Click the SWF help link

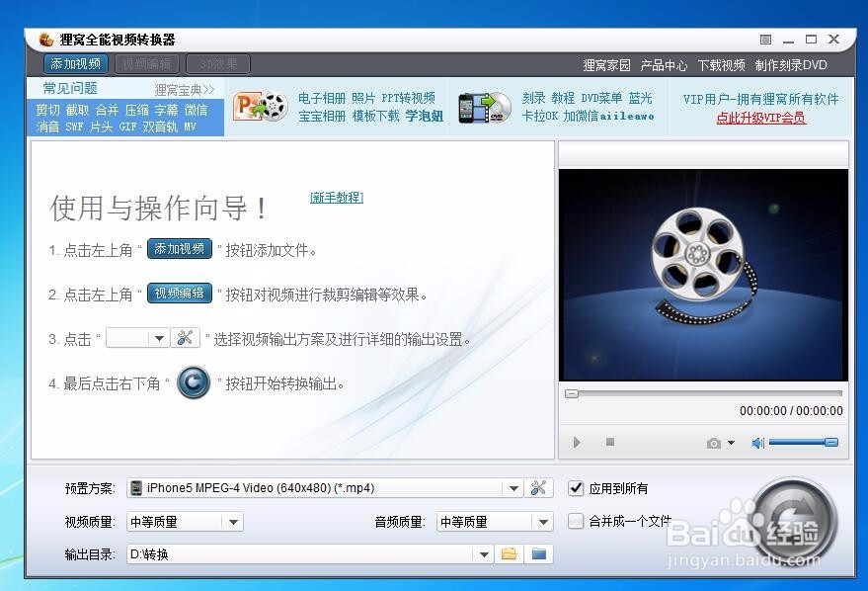pos(74,127)
